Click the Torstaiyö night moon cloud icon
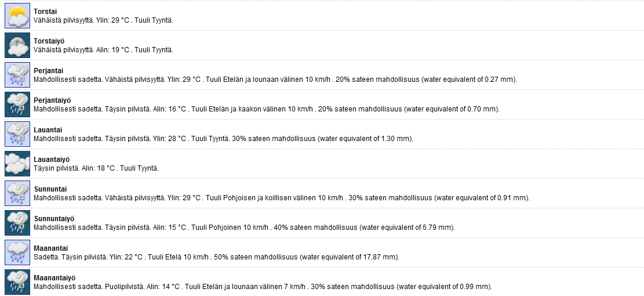This screenshot has width=644, height=296. click(17, 45)
